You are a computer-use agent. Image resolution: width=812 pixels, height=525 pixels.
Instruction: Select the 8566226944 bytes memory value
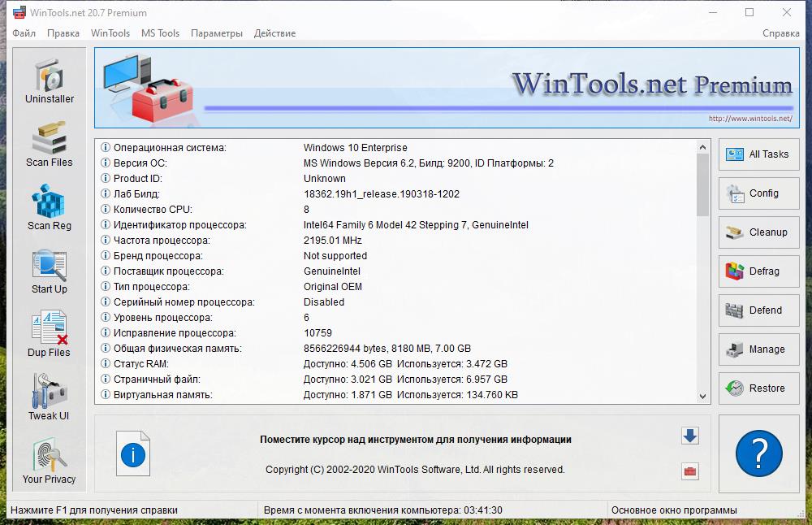(387, 349)
